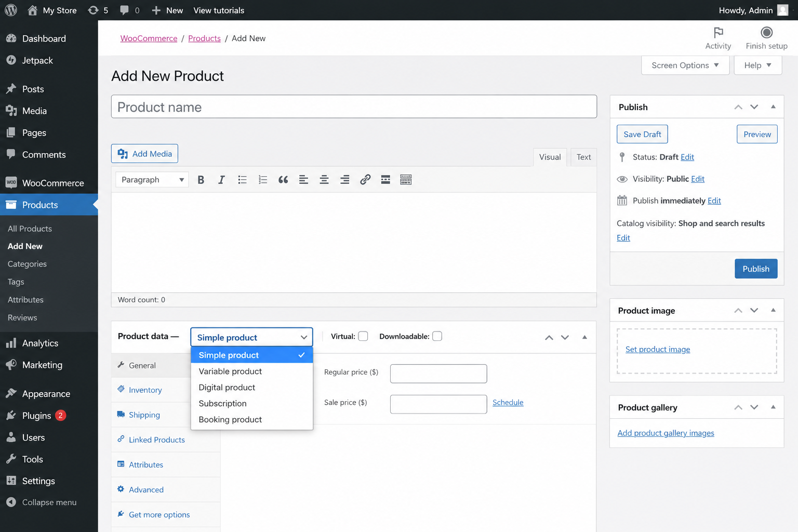Select Digital product option
The height and width of the screenshot is (532, 798).
point(252,388)
